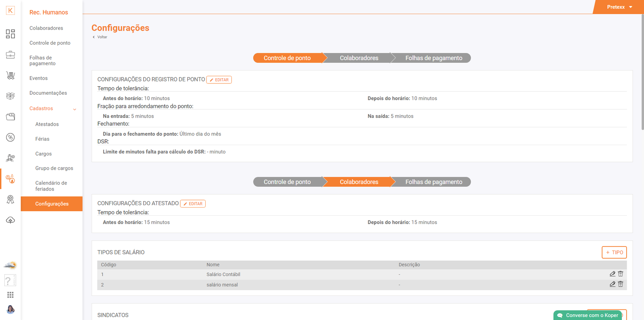Image resolution: width=644 pixels, height=320 pixels.
Task: Open Calendário de feriados menu item
Action: (51, 186)
